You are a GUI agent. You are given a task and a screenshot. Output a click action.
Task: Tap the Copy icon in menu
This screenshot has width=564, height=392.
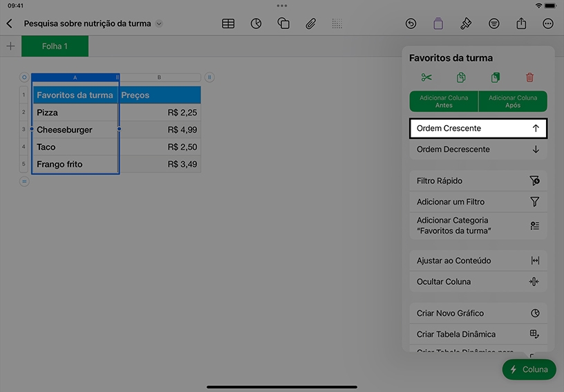click(461, 77)
